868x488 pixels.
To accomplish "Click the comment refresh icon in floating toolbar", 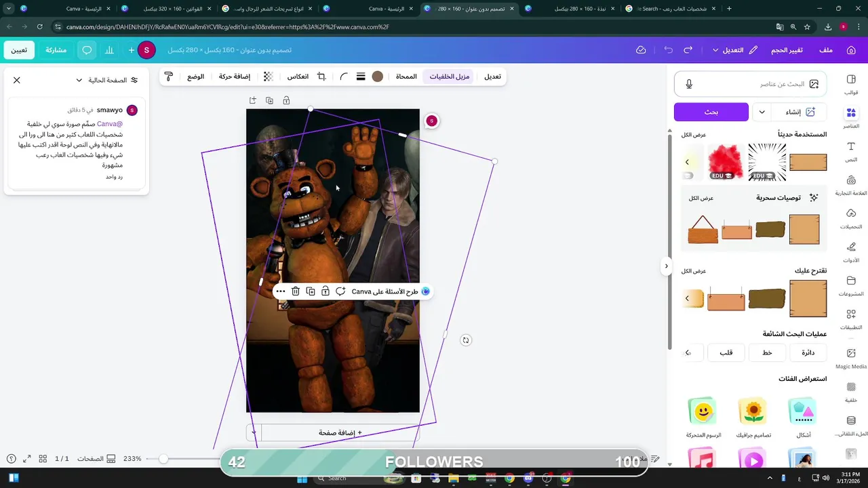I will click(340, 291).
